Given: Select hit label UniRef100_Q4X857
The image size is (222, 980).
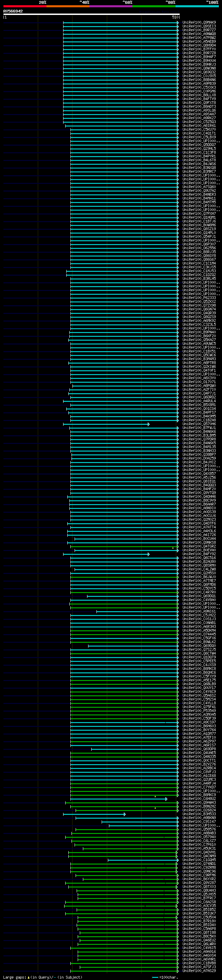Looking at the screenshot, I should [x=199, y=473].
